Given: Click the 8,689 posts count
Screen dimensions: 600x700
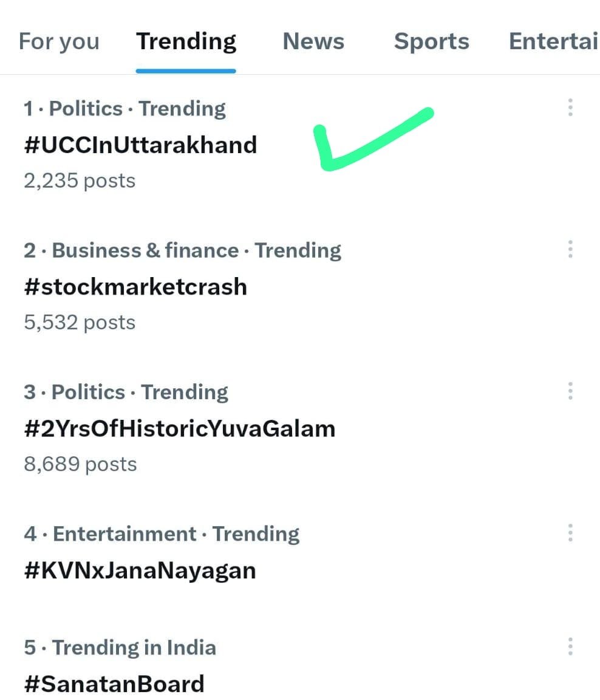Looking at the screenshot, I should [80, 464].
